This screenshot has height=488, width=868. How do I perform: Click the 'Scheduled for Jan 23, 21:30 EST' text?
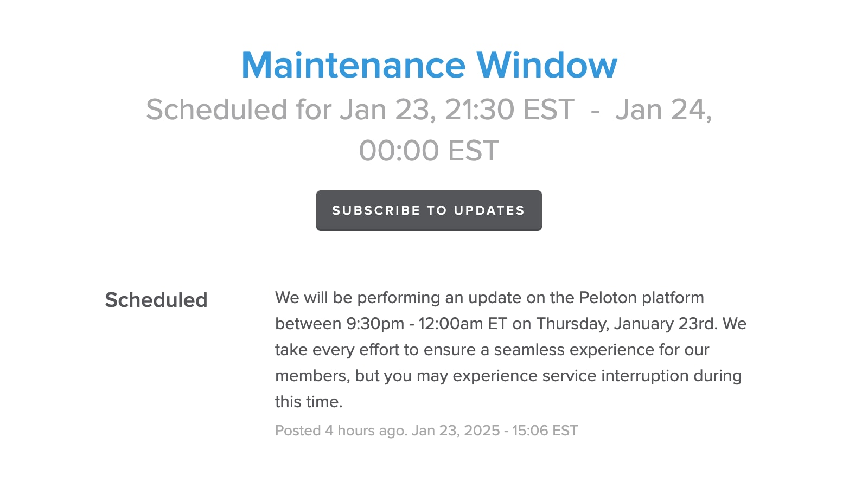[360, 110]
